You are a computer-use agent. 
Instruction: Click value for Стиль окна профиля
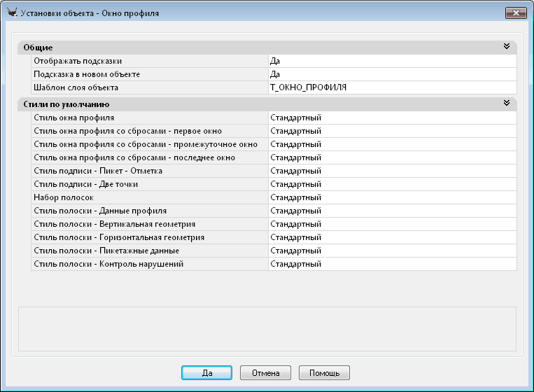click(392, 118)
